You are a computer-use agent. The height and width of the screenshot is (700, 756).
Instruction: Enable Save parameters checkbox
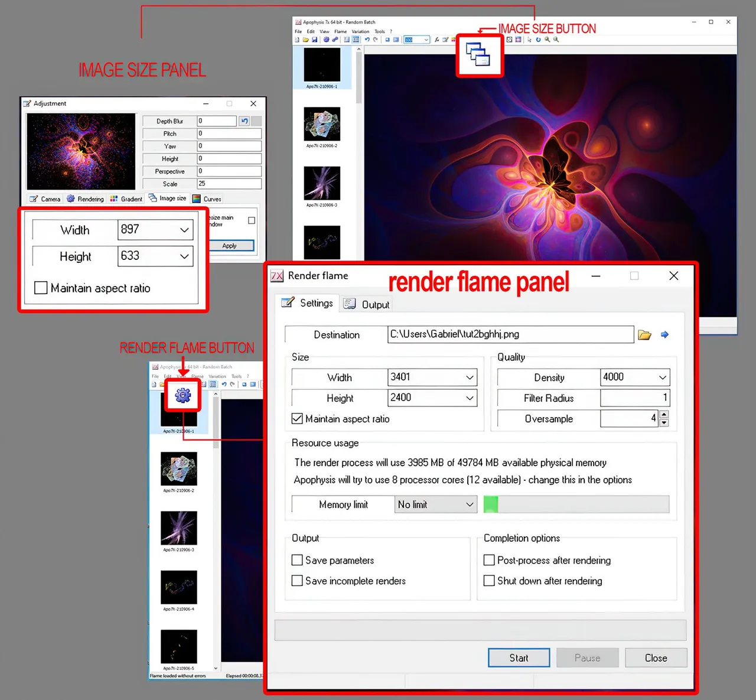coord(297,560)
